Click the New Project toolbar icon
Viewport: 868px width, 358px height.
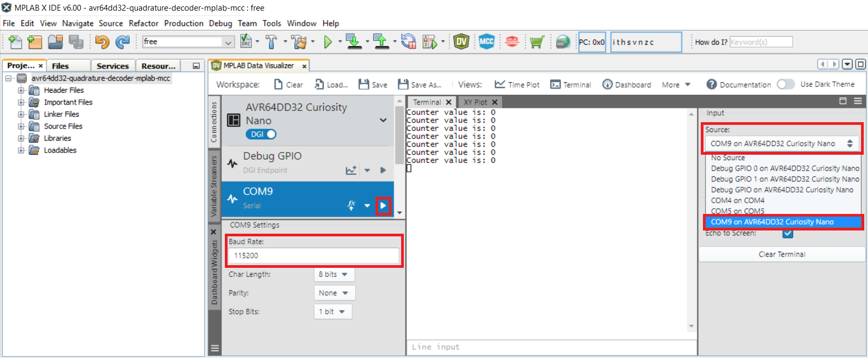(35, 42)
